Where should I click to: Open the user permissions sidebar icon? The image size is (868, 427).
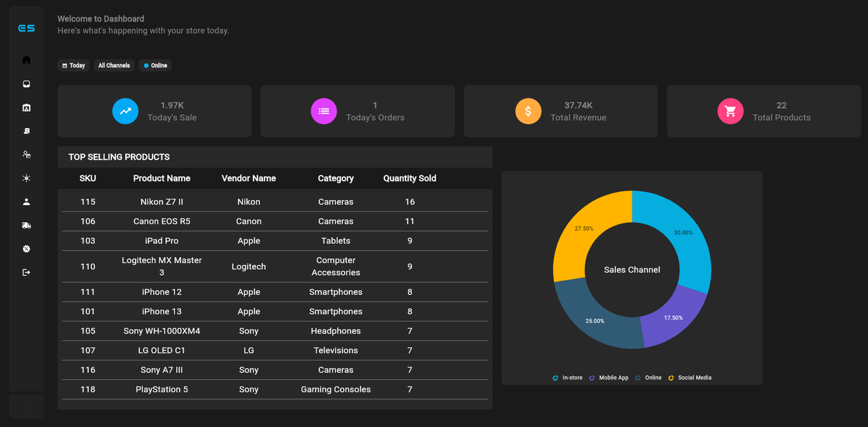pos(26,155)
